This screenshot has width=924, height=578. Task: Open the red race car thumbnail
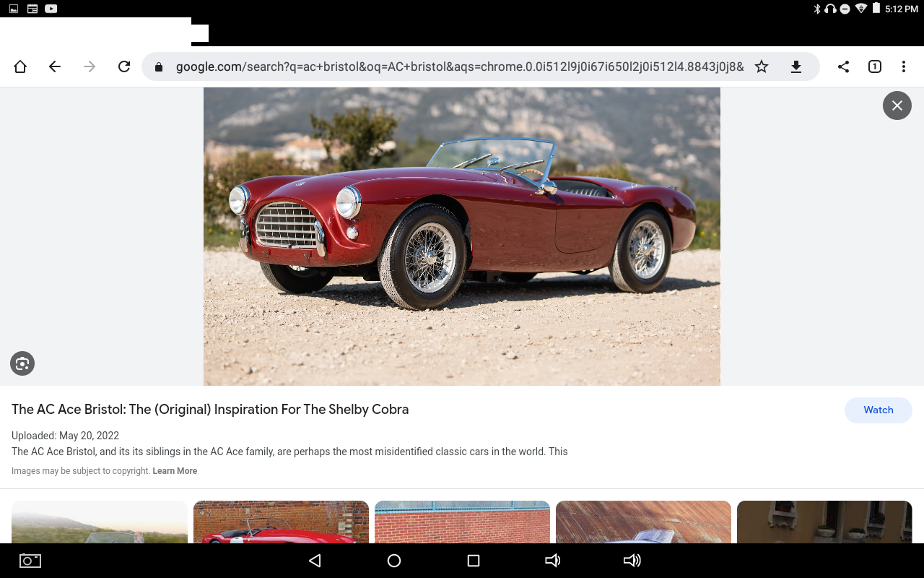(x=281, y=522)
